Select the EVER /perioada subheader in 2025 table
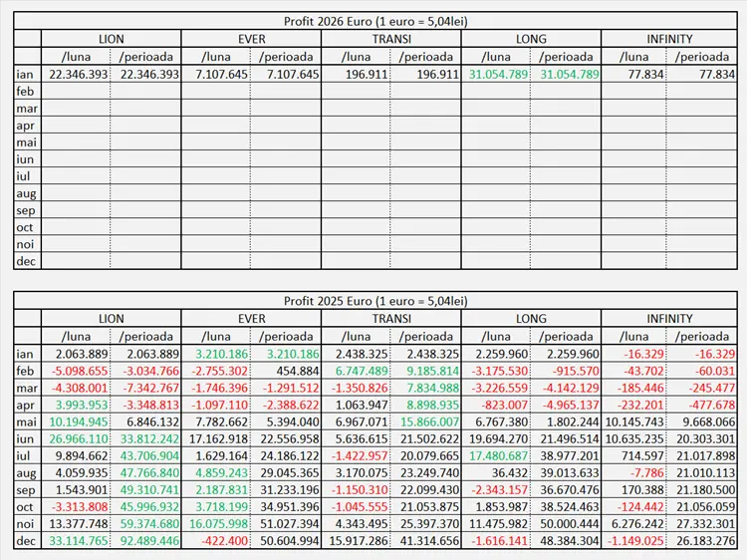The image size is (747, 560). point(286,336)
